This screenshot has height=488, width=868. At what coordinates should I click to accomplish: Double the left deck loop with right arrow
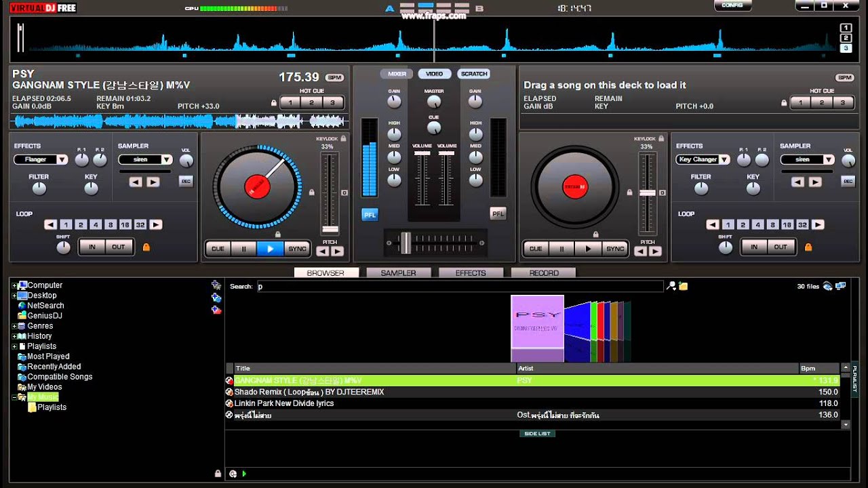(156, 225)
